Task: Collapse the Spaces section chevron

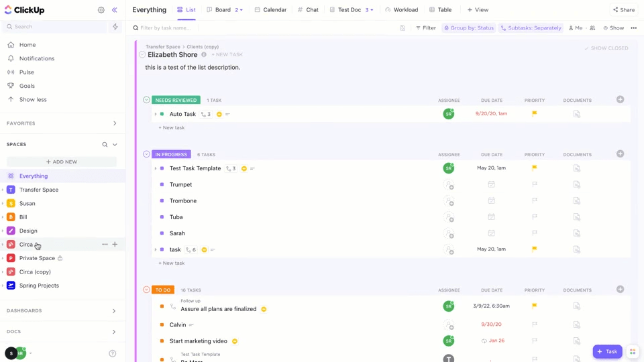Action: 115,145
